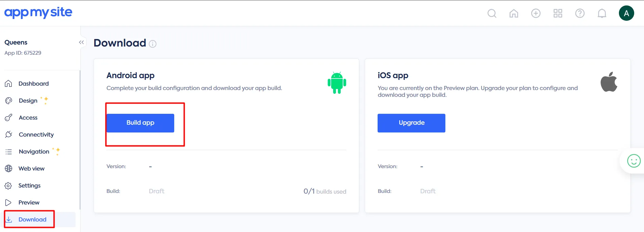Click the smiley feedback button
644x232 pixels.
pyautogui.click(x=633, y=161)
